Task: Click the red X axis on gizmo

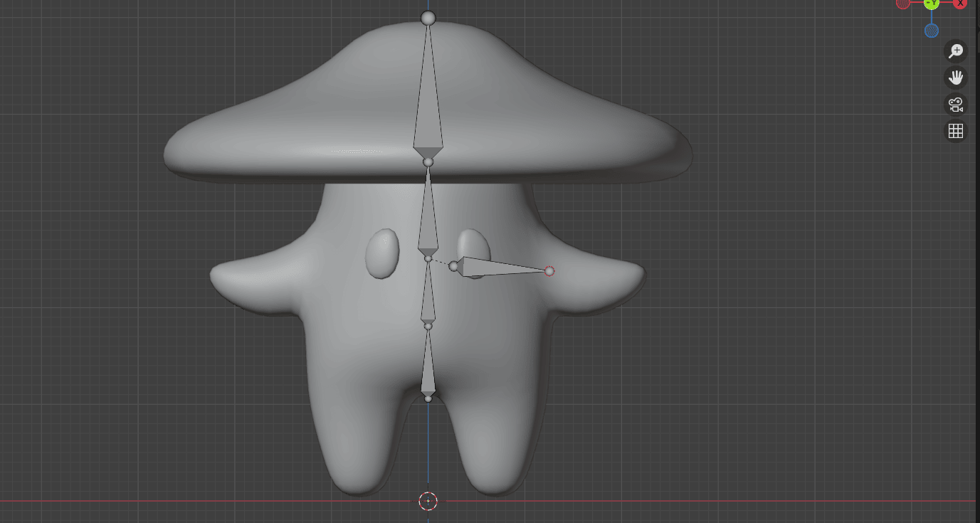Action: [959, 3]
